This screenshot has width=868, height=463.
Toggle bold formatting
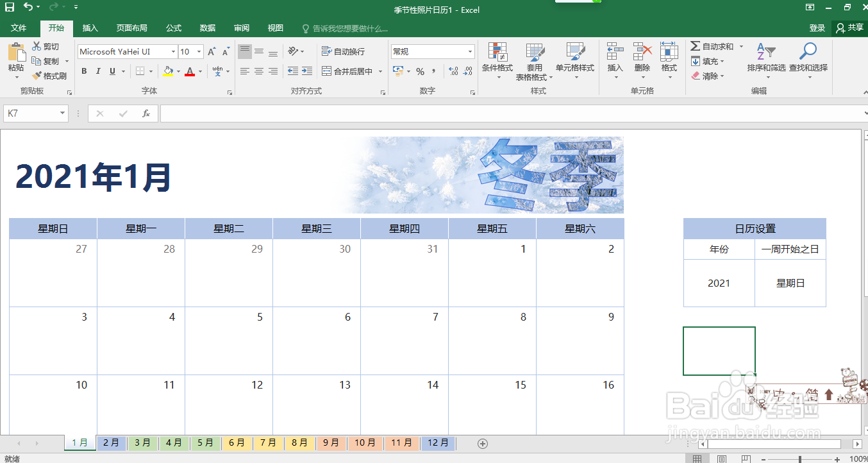(x=84, y=71)
